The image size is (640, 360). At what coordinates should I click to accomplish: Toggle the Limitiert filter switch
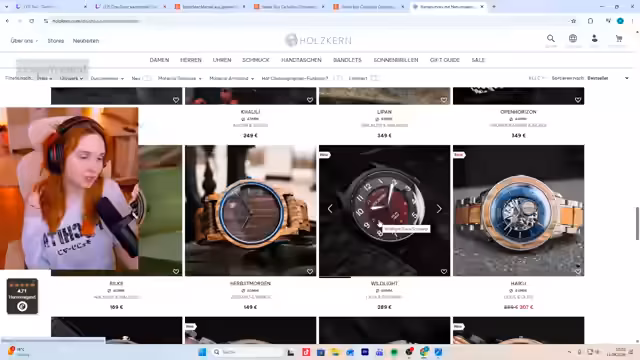click(375, 78)
